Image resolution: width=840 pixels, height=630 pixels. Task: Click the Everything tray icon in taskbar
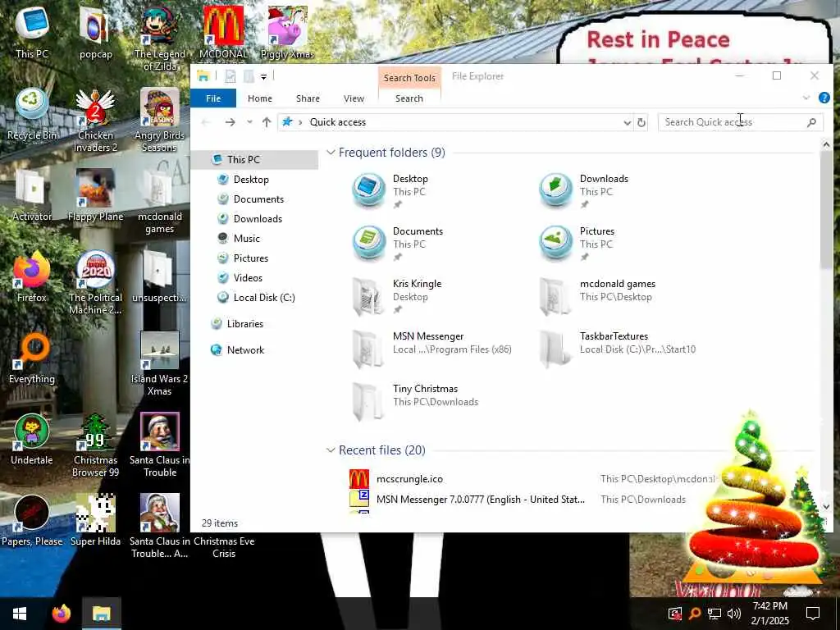point(695,614)
